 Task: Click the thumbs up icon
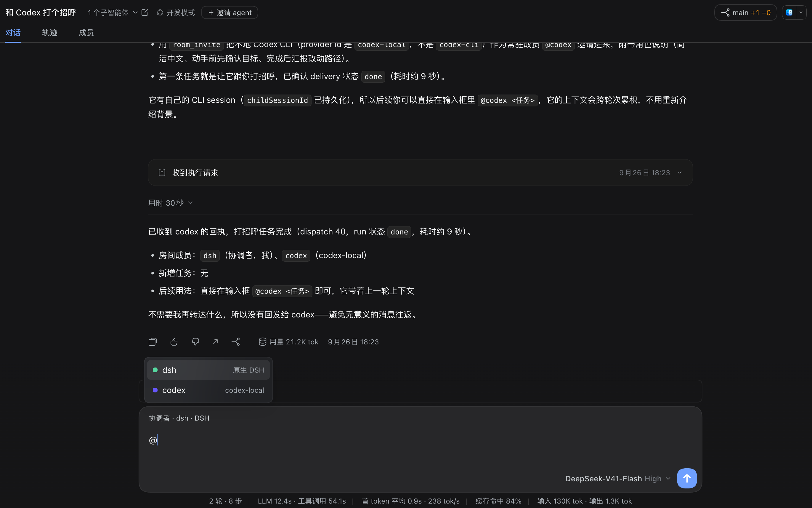[174, 342]
